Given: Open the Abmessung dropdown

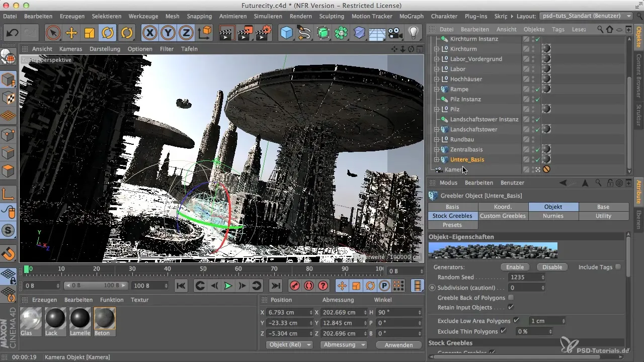Looking at the screenshot, I should 344,345.
